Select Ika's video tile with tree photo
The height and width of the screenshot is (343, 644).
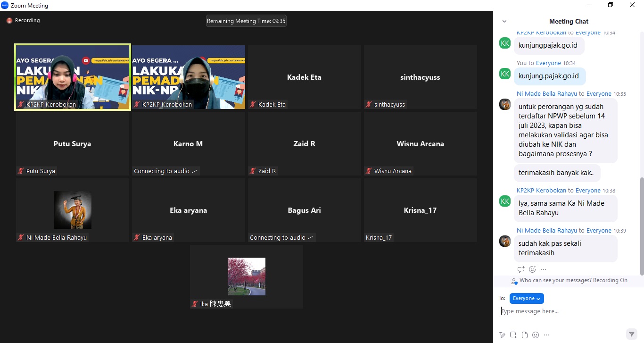pyautogui.click(x=247, y=276)
